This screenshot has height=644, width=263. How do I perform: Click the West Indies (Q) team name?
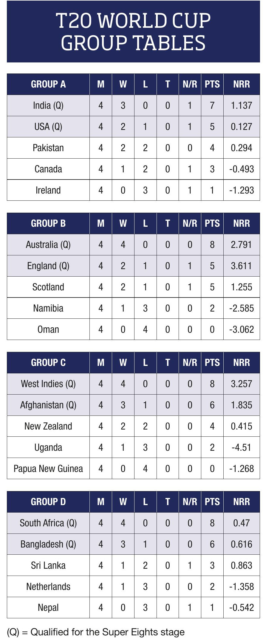click(x=48, y=384)
